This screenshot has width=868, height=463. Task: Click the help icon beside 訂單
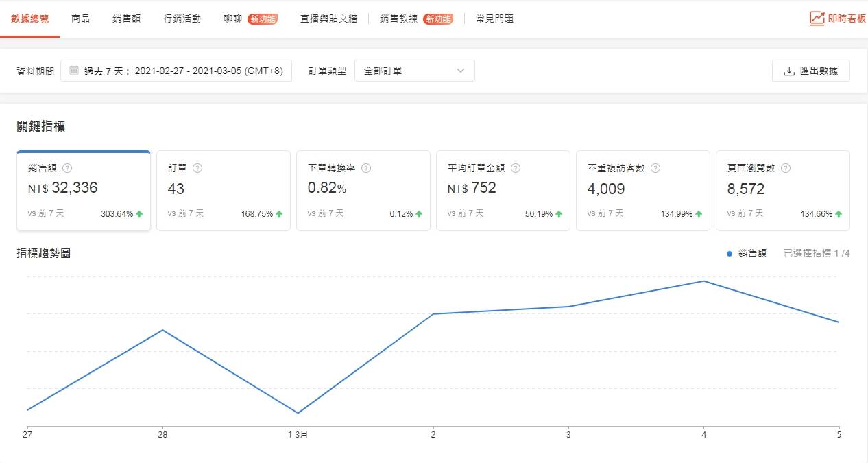(x=197, y=168)
